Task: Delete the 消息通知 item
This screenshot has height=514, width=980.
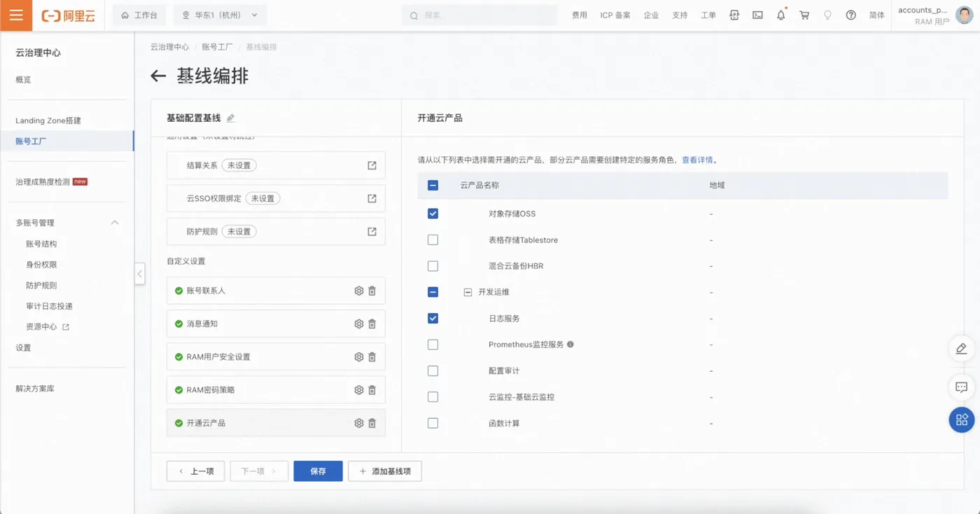Action: coord(372,324)
